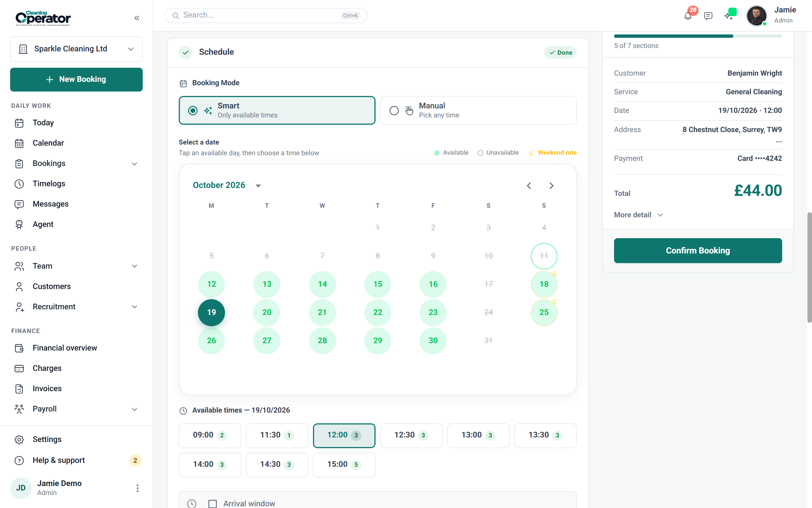Choose the 12:30 time slot
Image resolution: width=812 pixels, height=508 pixels.
411,435
